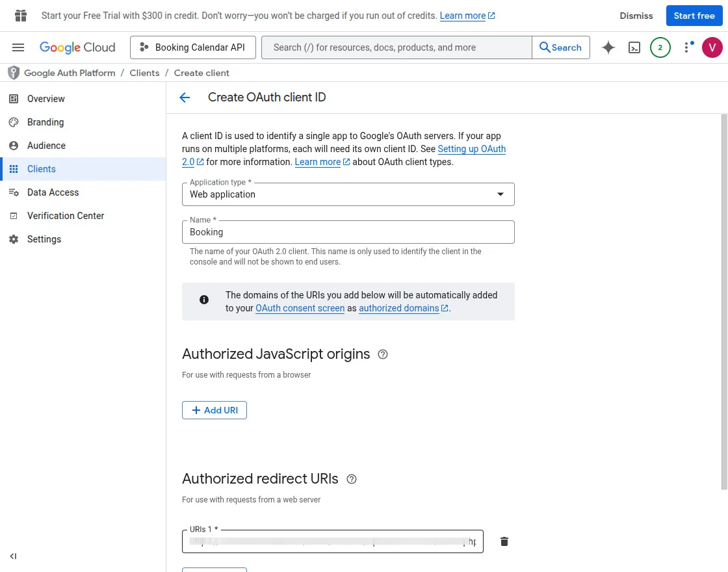Open the Booking Calendar API project selector
The width and height of the screenshot is (728, 572).
coord(192,47)
